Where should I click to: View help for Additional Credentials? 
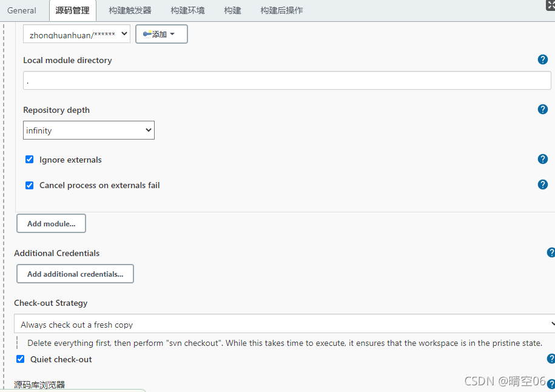(x=551, y=252)
